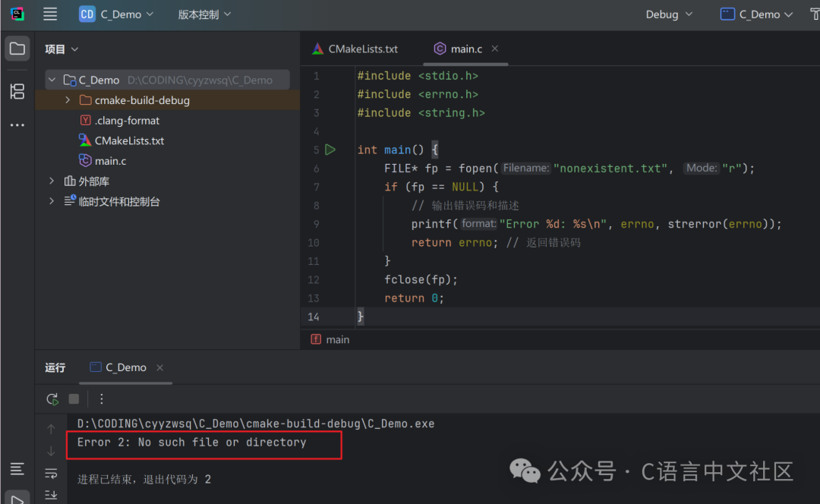Open Debug build profile dropdown

(x=669, y=14)
